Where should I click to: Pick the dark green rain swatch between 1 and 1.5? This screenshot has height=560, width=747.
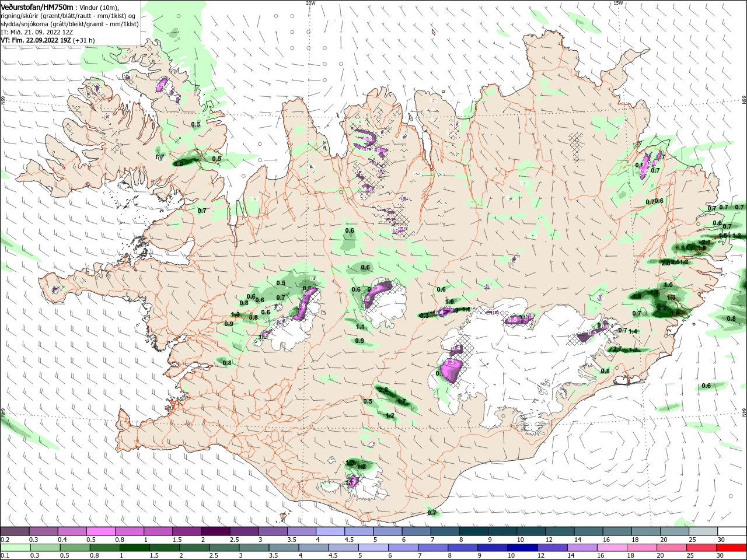135,547
